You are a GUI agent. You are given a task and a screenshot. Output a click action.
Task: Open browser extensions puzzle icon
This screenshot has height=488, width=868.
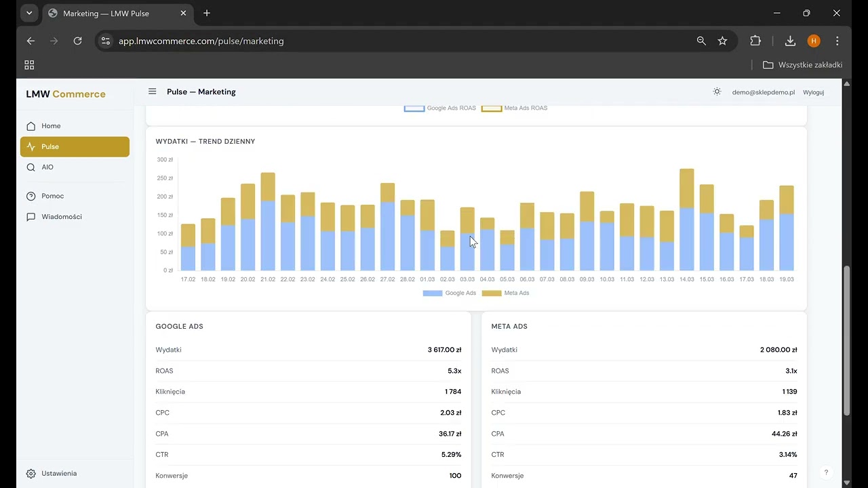coord(755,41)
